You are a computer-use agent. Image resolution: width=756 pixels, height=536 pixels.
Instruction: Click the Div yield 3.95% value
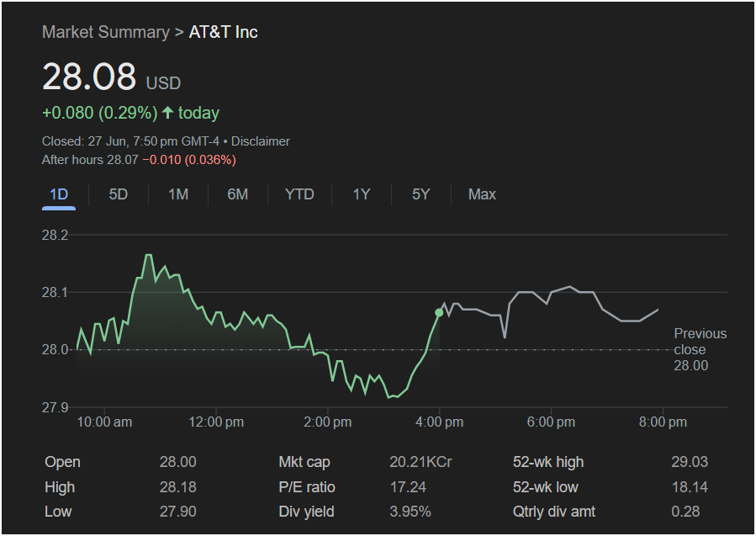point(410,512)
